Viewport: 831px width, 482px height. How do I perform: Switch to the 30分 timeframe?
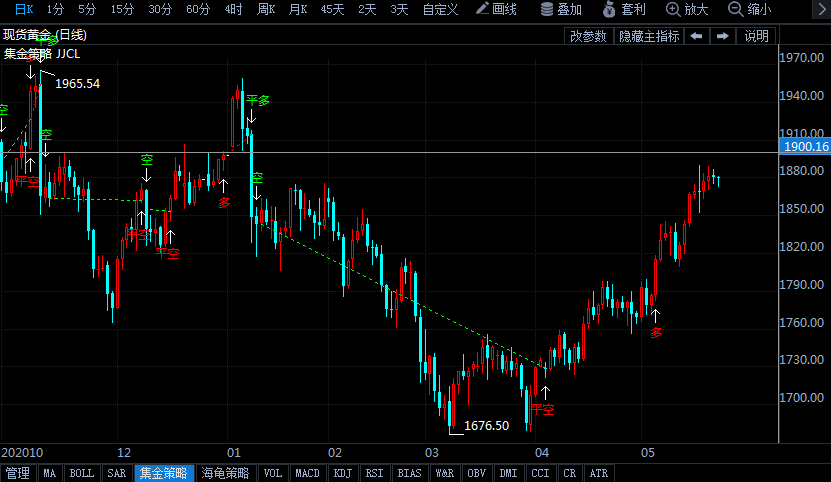point(160,9)
